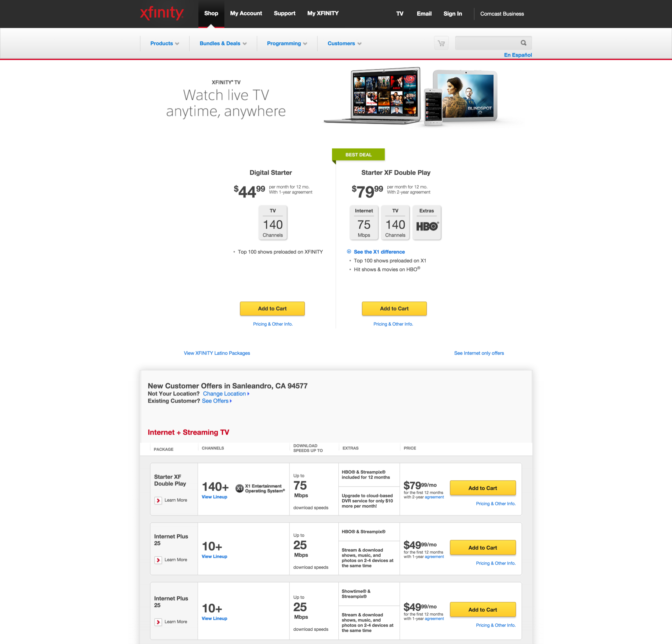Expand the Programming dropdown
This screenshot has width=672, height=644.
(x=287, y=44)
